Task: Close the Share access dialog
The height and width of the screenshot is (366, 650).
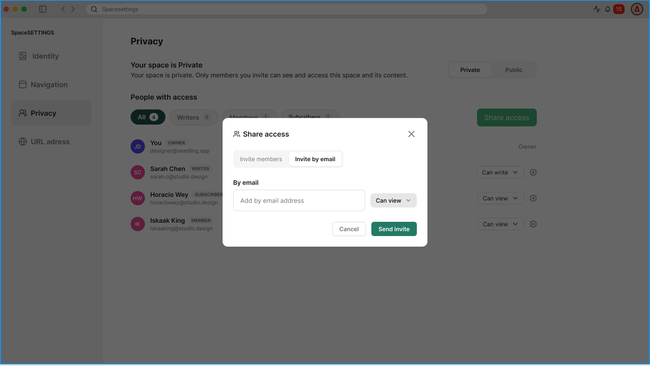Action: click(x=411, y=134)
